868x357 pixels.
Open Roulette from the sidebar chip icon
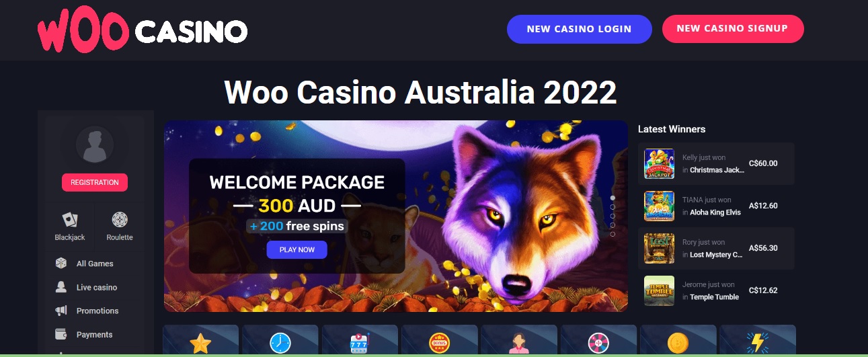pos(120,227)
